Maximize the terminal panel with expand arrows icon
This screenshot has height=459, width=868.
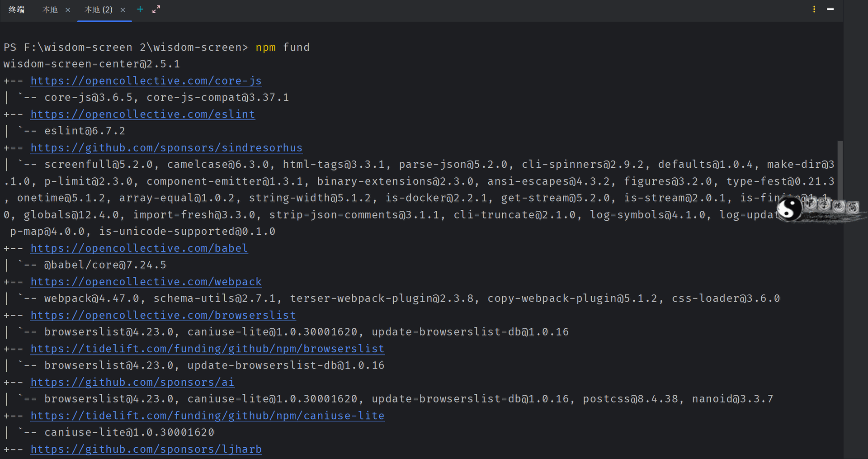click(156, 9)
